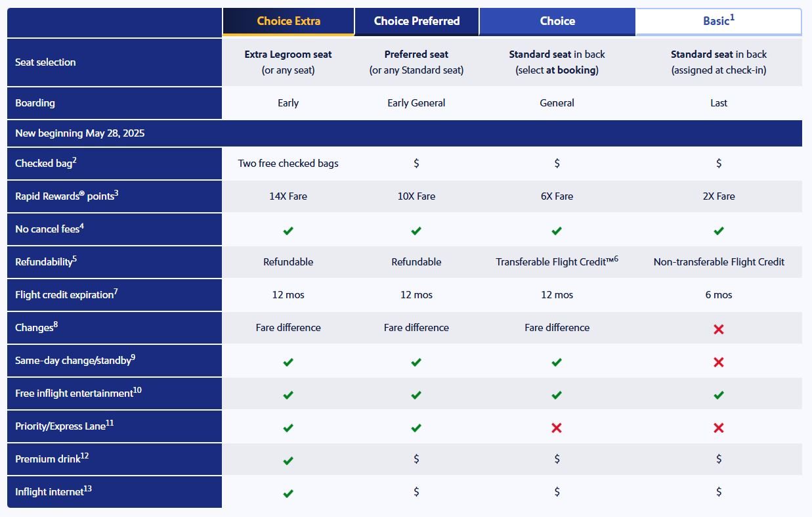This screenshot has width=812, height=517.
Task: Click footnote 6 on Transferable Flight Credit
Action: tap(616, 259)
